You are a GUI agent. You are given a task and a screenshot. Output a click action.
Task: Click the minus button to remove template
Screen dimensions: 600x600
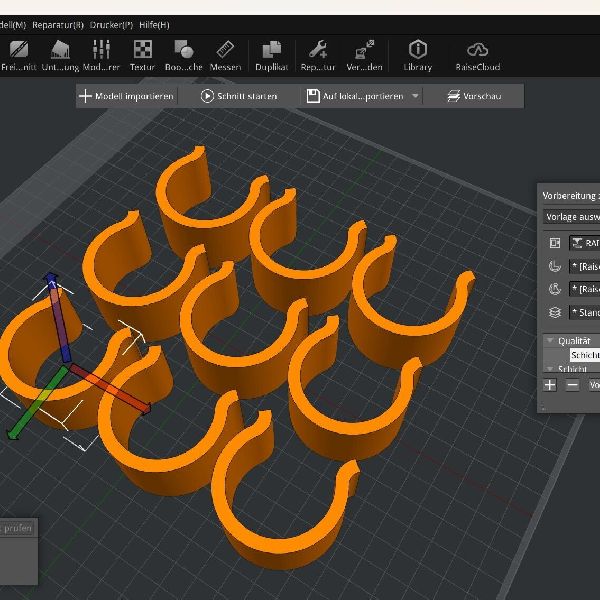pyautogui.click(x=572, y=385)
